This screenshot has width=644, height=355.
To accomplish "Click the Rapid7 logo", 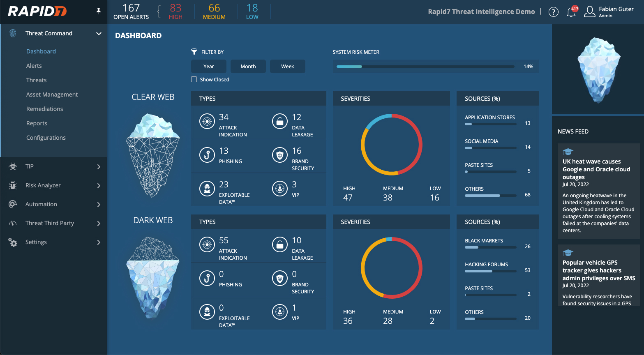I will point(37,11).
